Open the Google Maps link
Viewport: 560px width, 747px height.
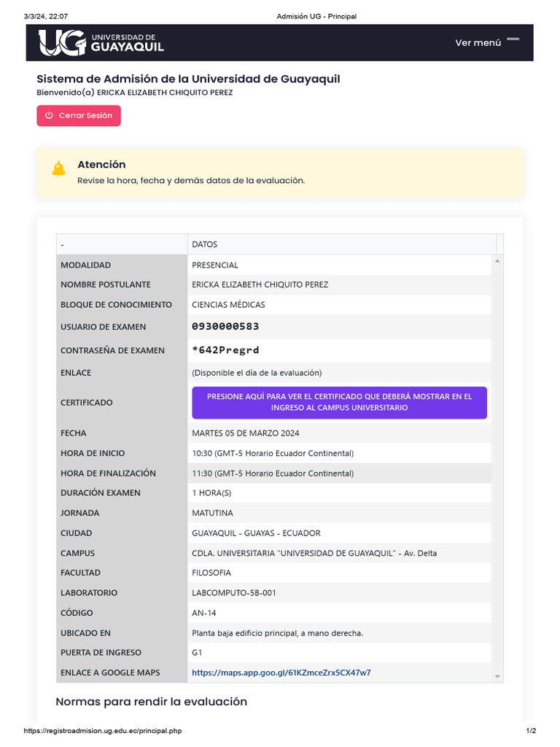(281, 673)
